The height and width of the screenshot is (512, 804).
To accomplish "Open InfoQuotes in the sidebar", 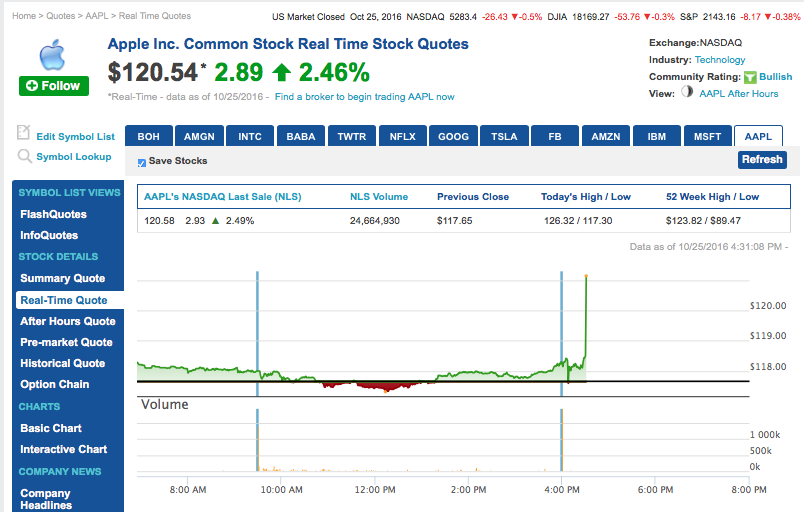I will pos(49,235).
